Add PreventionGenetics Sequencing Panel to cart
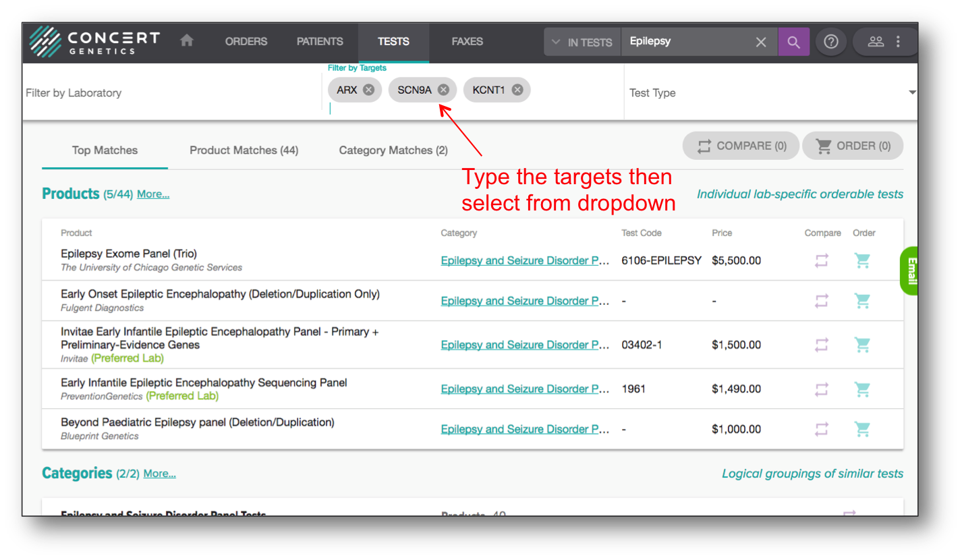This screenshot has width=962, height=560. pos(862,389)
